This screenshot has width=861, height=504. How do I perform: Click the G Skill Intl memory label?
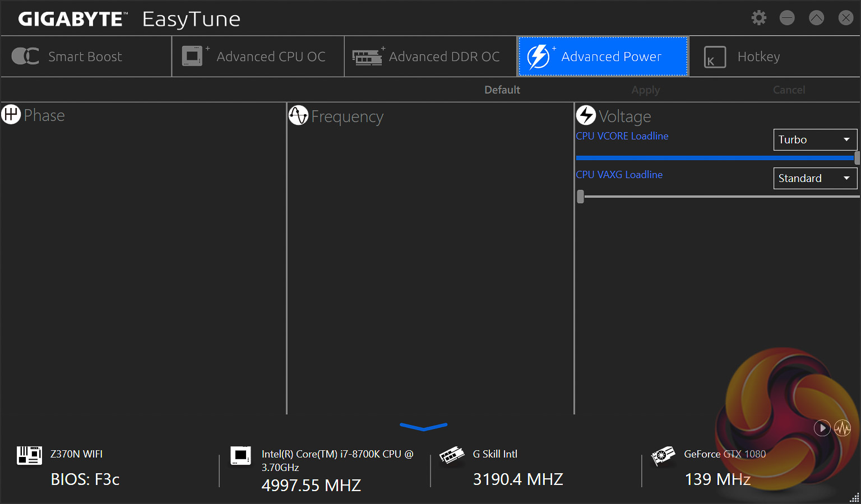click(495, 454)
